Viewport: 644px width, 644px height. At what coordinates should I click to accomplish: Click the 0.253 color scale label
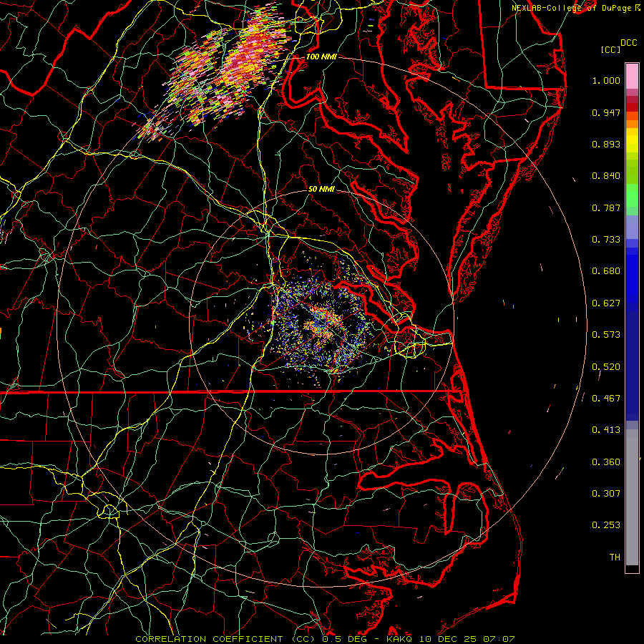tap(606, 525)
